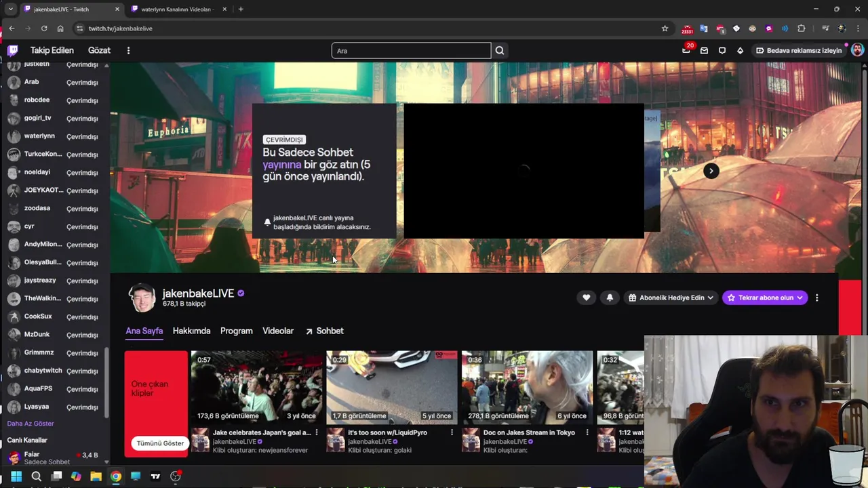Open options for 'Doc on Jakes Stream' clip
The image size is (868, 488).
pos(587,432)
